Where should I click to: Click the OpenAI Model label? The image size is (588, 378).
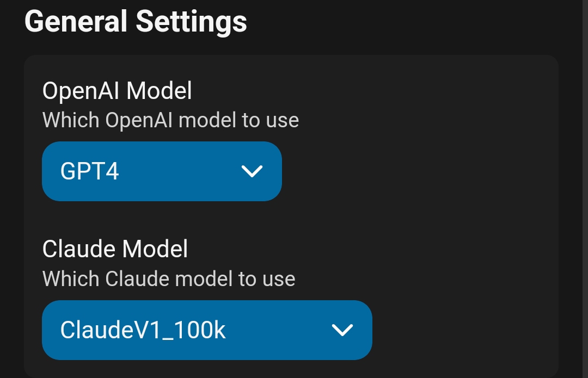coord(117,91)
